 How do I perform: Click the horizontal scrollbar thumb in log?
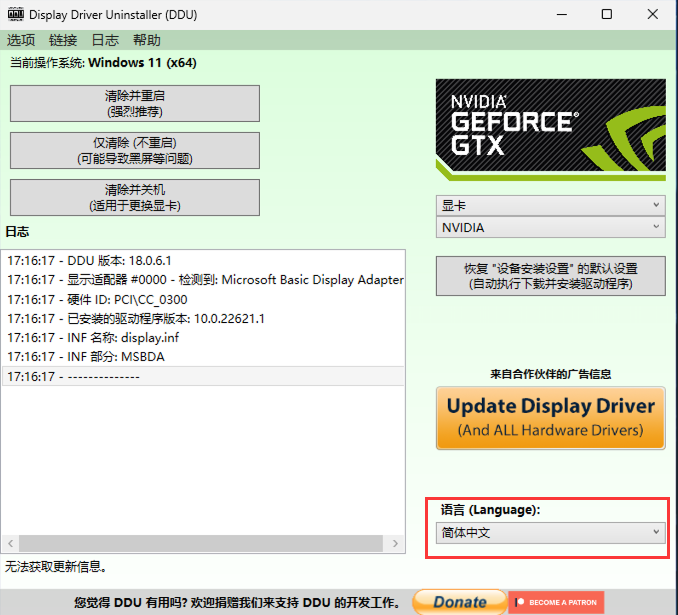pos(201,543)
